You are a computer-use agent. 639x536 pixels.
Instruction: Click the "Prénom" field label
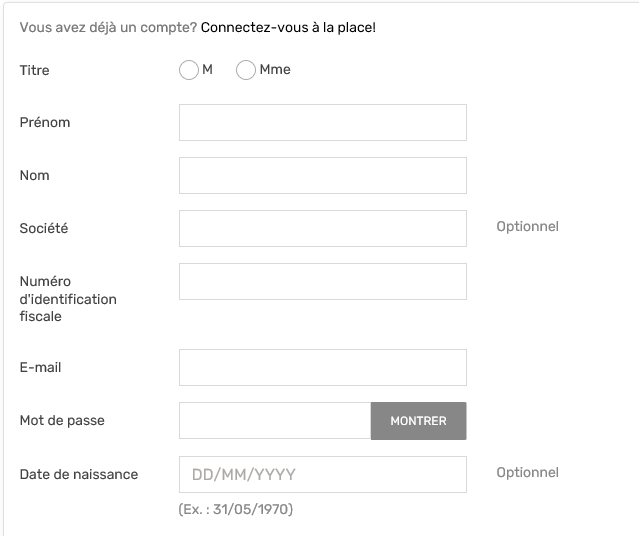click(45, 123)
